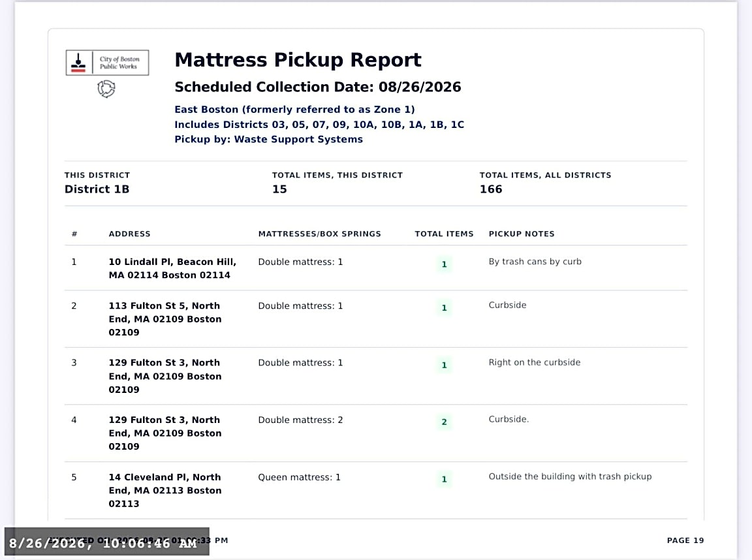The image size is (752, 560).
Task: Click the East Boston zone description line
Action: click(294, 109)
